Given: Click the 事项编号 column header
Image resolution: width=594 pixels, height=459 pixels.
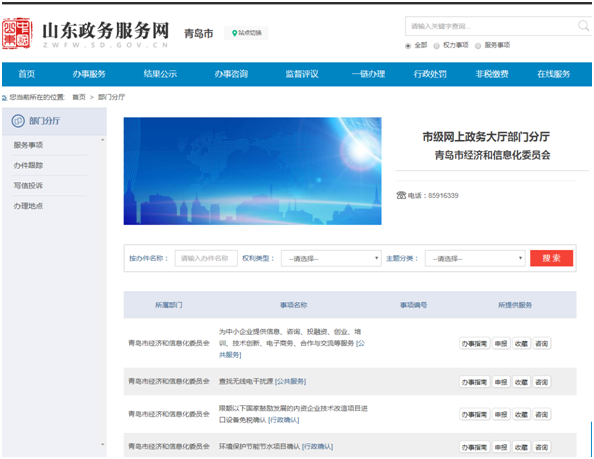Looking at the screenshot, I should coord(414,305).
